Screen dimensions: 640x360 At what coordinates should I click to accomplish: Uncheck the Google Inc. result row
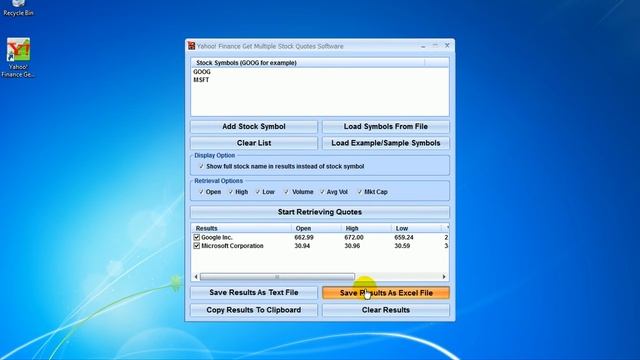(197, 237)
